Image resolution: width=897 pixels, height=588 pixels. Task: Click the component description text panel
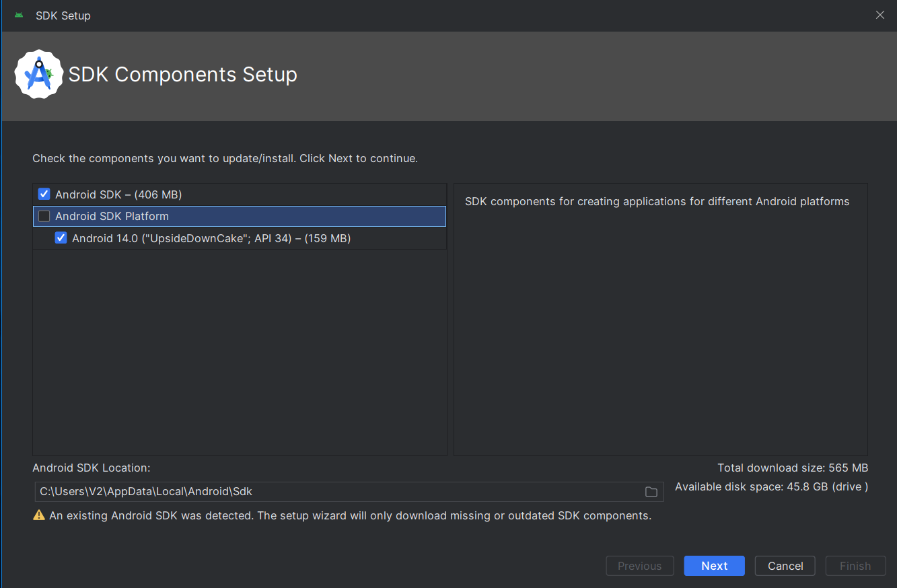(657, 202)
